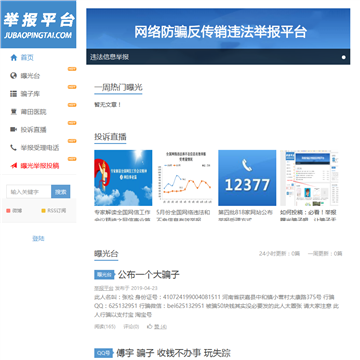Click the 暂无文章！ text
The width and height of the screenshot is (360, 360).
(x=108, y=105)
